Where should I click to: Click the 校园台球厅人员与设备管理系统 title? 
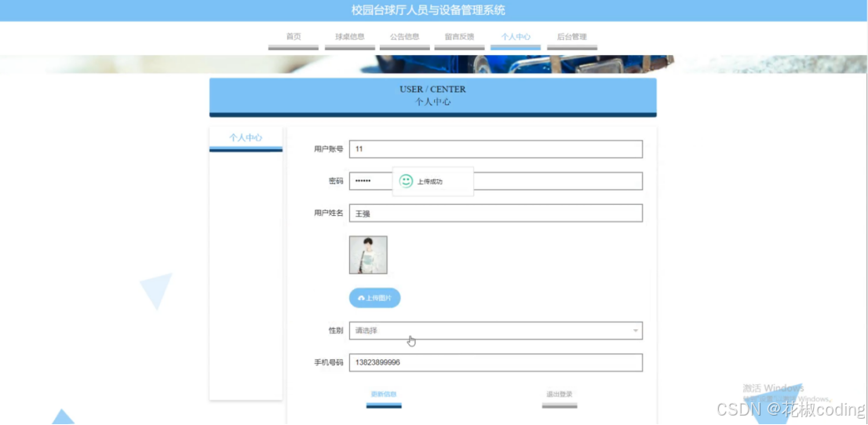[429, 10]
